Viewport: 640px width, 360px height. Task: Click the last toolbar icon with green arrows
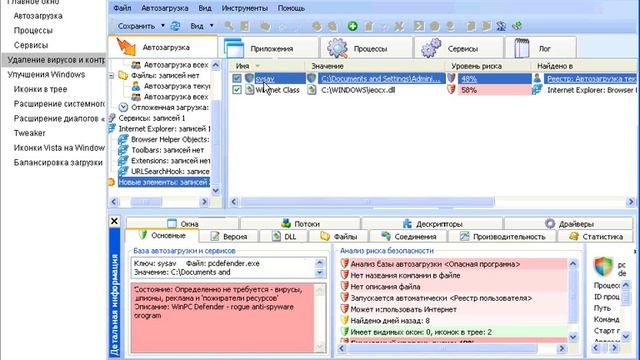coord(517,26)
